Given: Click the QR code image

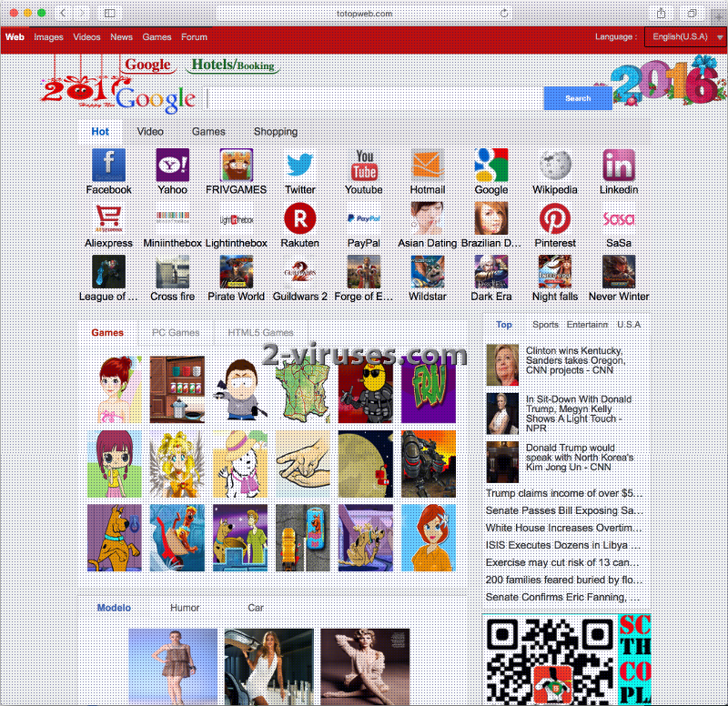Looking at the screenshot, I should [550, 660].
